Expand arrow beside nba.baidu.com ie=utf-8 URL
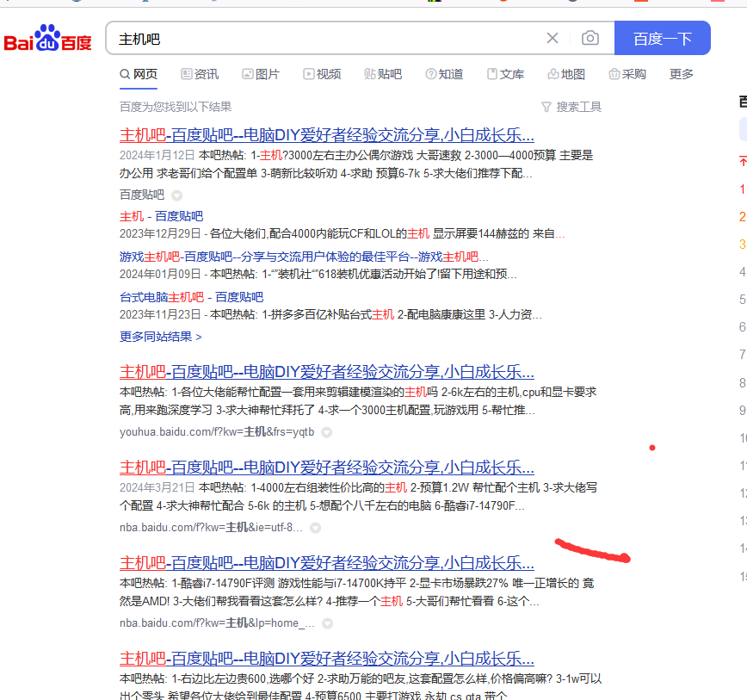The height and width of the screenshot is (700, 747). tap(315, 528)
